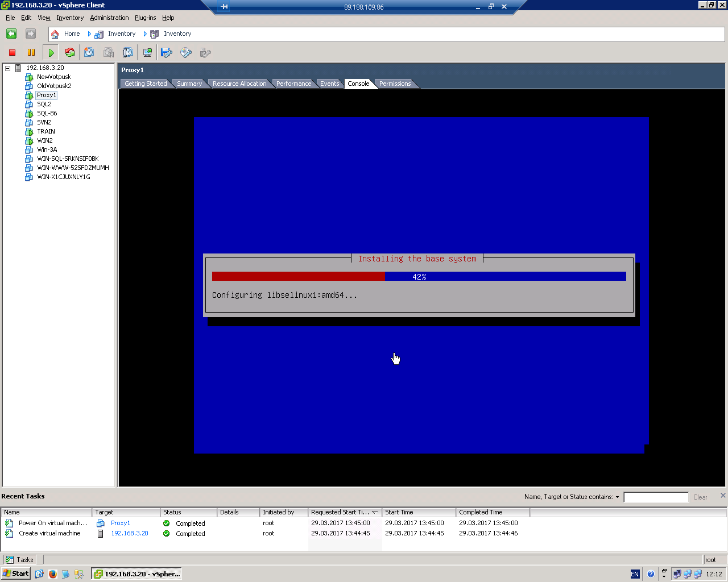The image size is (728, 582).
Task: Sort tasks by Requested Start Time column
Action: tap(345, 512)
